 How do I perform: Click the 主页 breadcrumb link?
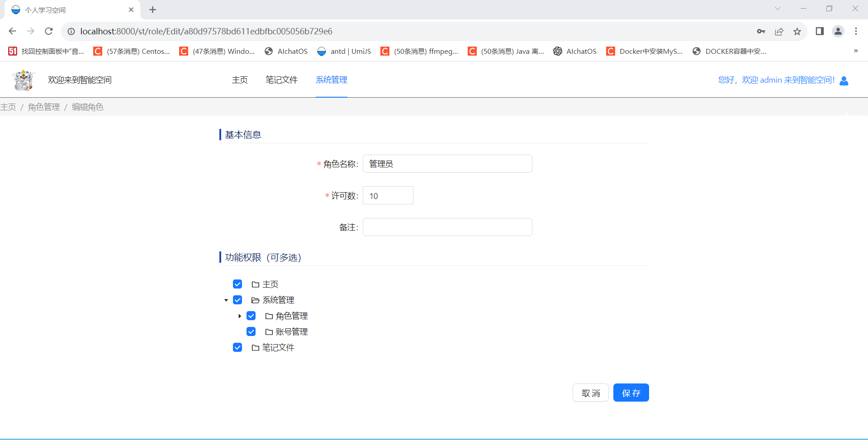pyautogui.click(x=8, y=107)
